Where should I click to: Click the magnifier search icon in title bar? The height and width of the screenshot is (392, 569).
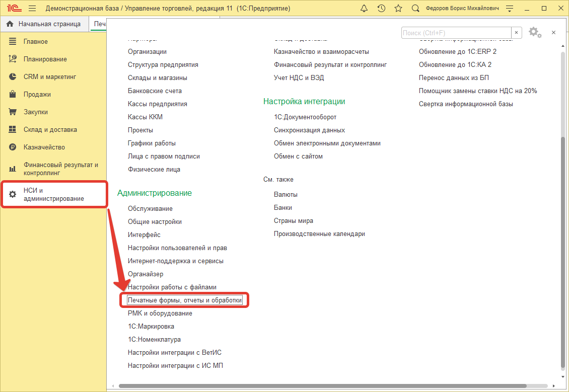click(415, 9)
